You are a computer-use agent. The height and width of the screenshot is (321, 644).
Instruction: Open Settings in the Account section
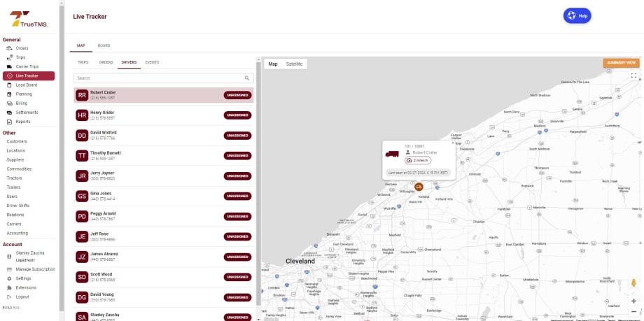coord(23,278)
